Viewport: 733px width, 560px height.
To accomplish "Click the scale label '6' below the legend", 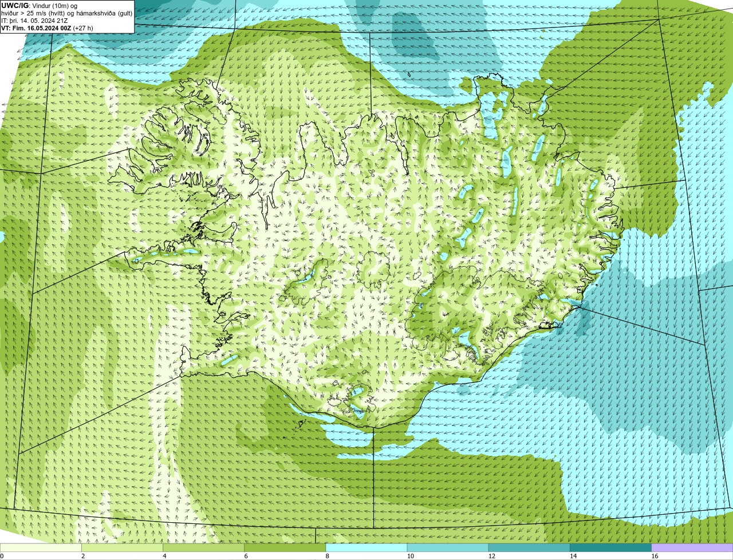I will coord(246,556).
